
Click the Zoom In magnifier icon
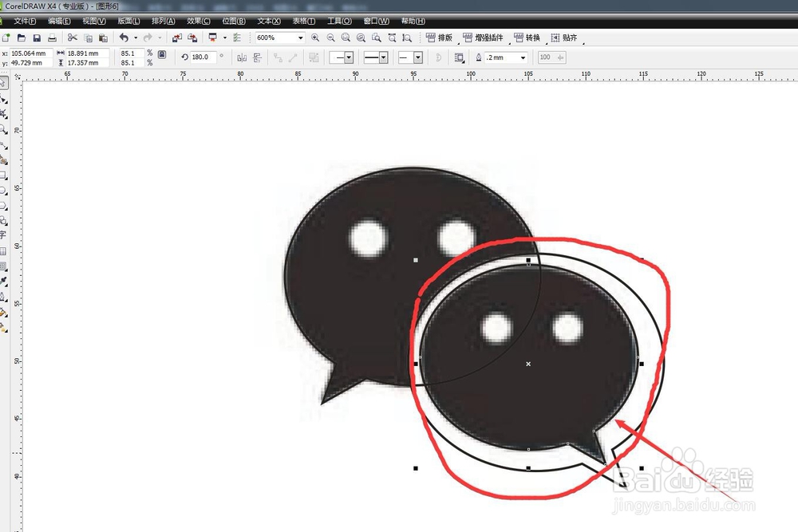(x=315, y=37)
